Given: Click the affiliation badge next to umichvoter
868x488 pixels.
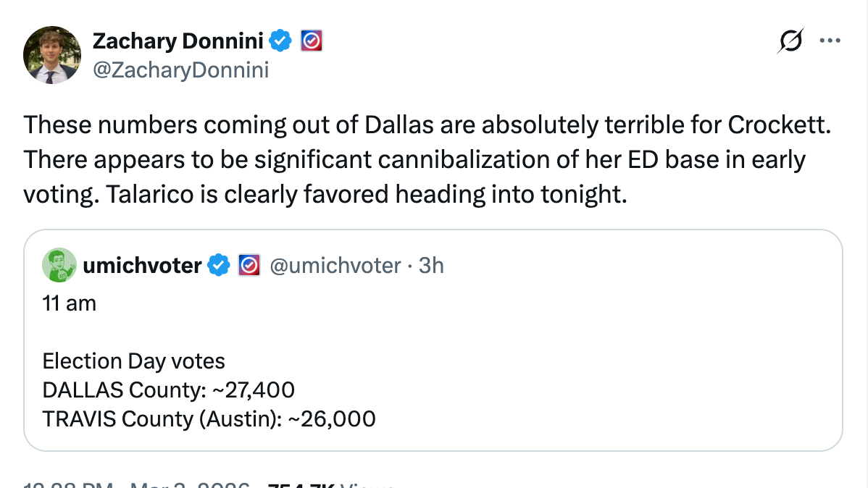Looking at the screenshot, I should (x=249, y=266).
